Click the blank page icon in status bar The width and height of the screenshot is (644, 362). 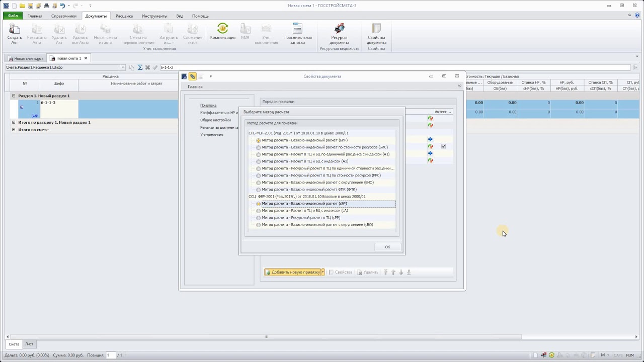pyautogui.click(x=536, y=355)
